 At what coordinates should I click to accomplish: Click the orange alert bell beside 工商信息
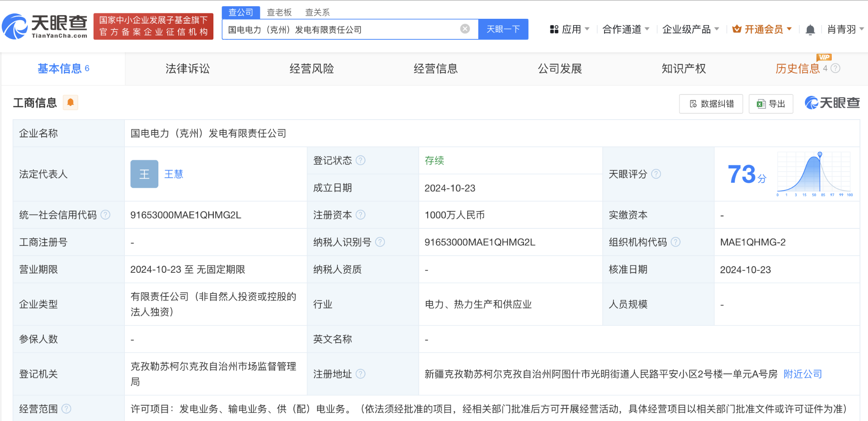click(x=70, y=103)
